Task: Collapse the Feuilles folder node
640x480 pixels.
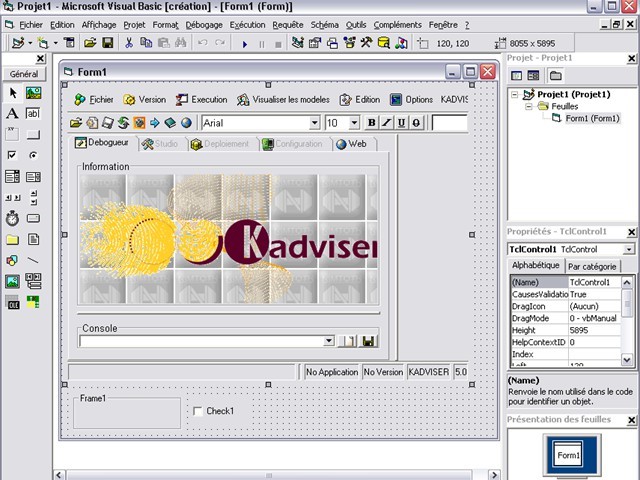Action: [x=529, y=107]
